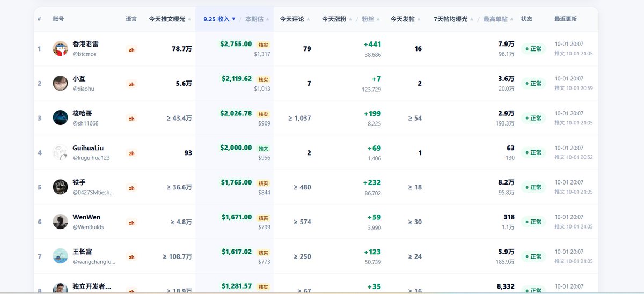Open @xiaohu handle

[83, 89]
